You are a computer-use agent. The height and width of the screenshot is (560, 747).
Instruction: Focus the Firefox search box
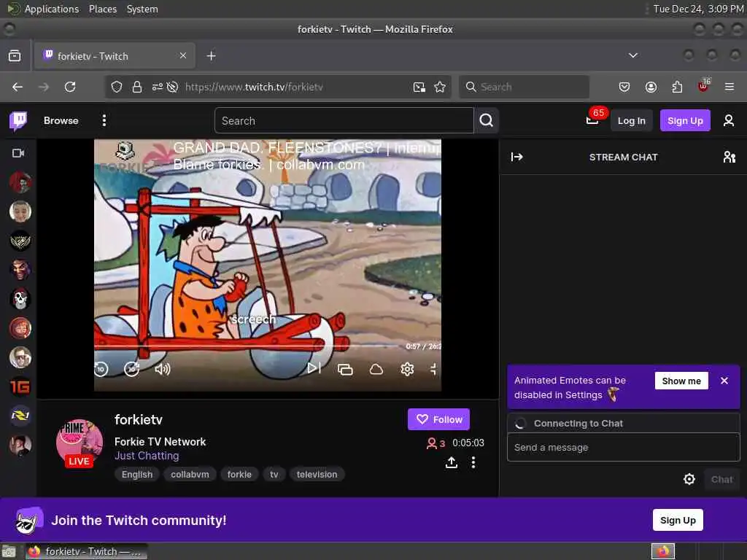[x=524, y=87]
